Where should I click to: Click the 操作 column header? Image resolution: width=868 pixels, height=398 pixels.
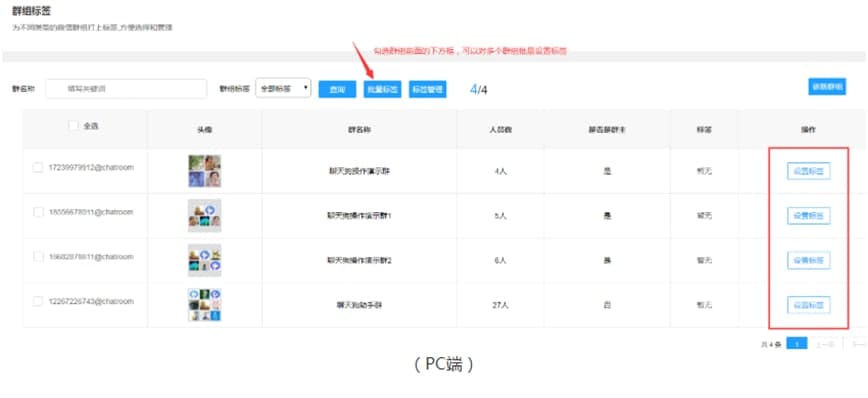(x=809, y=130)
